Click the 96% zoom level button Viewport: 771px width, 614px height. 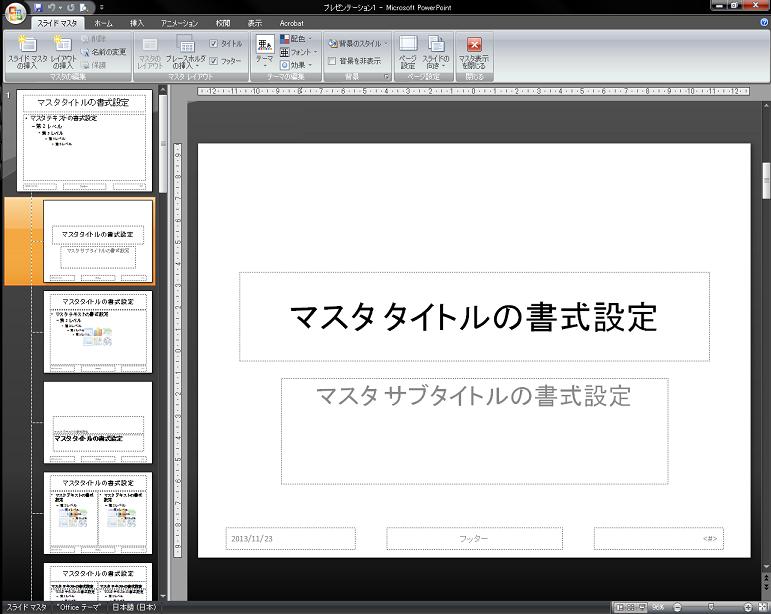click(x=658, y=607)
